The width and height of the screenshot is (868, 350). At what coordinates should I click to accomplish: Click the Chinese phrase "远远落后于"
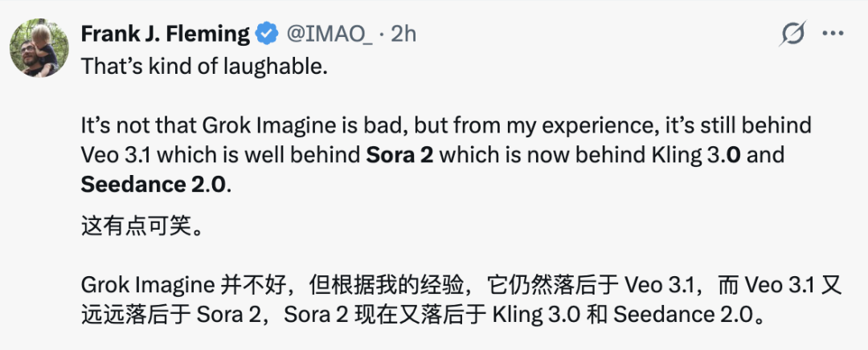click(x=135, y=314)
